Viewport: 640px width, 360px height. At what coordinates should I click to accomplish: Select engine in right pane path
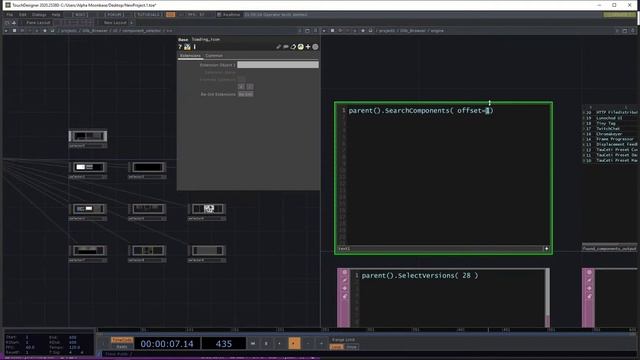point(437,31)
